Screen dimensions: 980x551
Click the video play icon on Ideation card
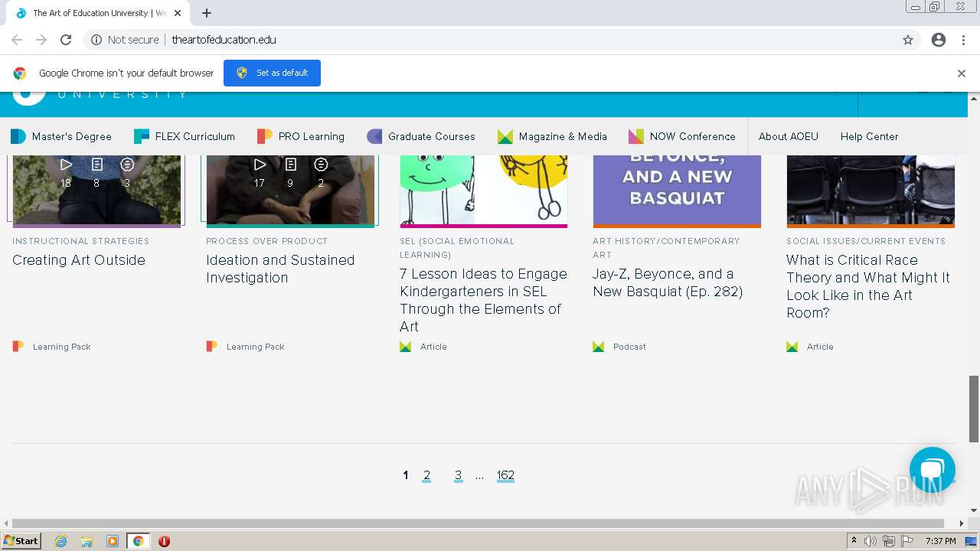pyautogui.click(x=260, y=165)
